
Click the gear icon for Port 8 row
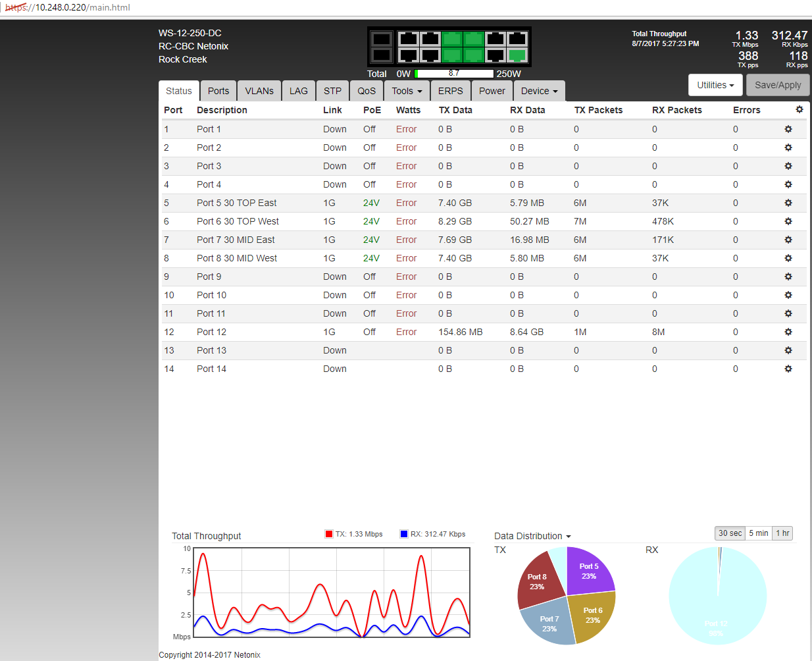(x=788, y=258)
